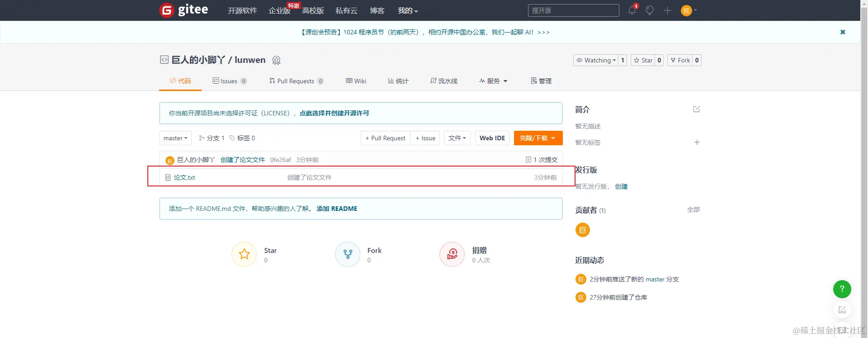This screenshot has width=868, height=338.
Task: Open the 开源软件 menu item
Action: click(242, 10)
